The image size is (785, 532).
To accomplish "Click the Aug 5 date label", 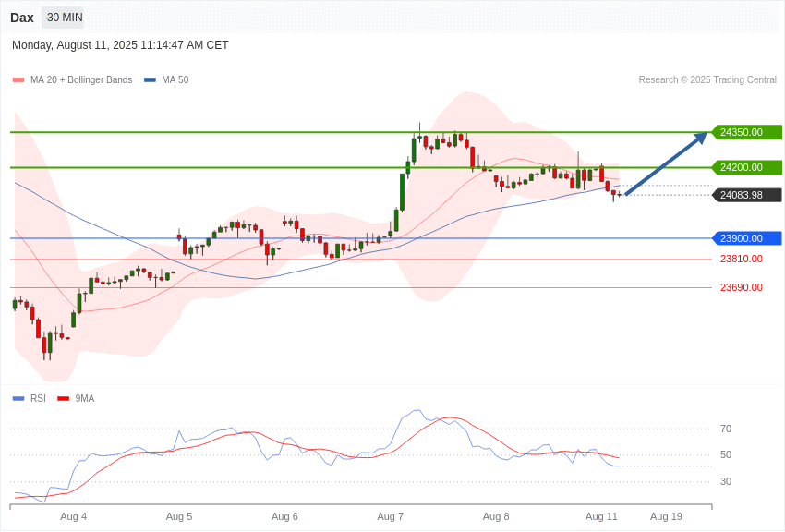I will 179,516.
